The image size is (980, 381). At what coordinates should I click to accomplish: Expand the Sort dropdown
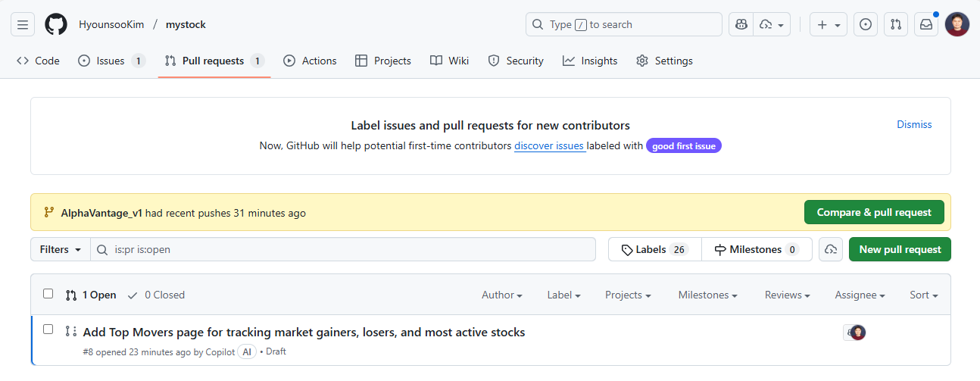[x=923, y=295]
